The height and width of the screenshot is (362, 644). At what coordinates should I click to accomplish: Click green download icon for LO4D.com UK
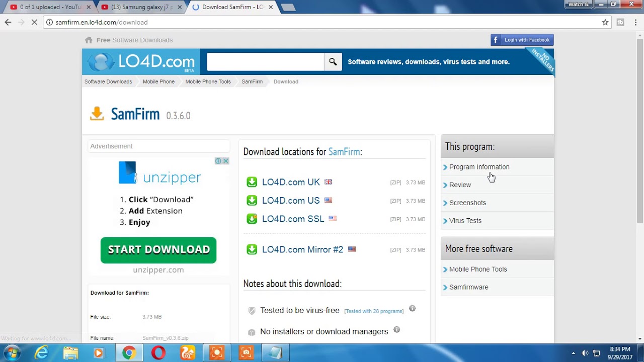252,182
